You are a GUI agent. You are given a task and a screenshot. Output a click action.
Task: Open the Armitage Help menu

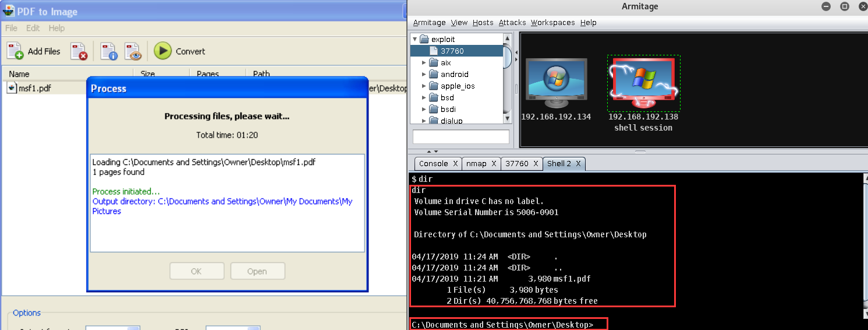click(589, 23)
